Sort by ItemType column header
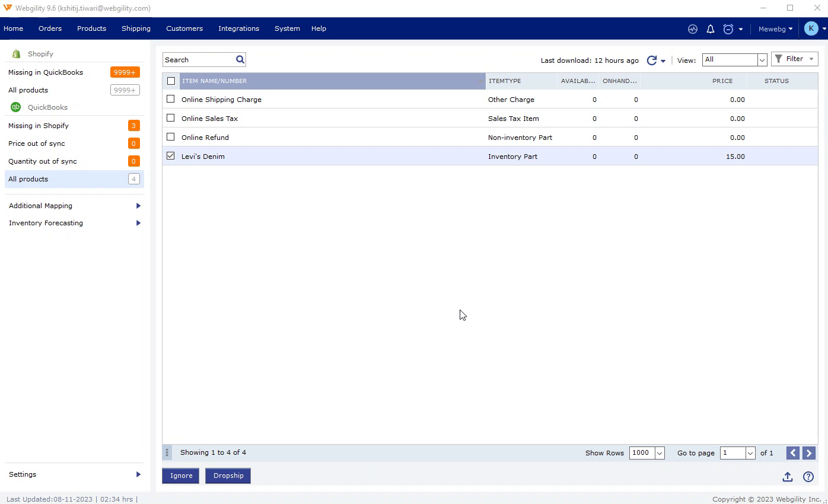This screenshot has width=828, height=504. tap(521, 81)
